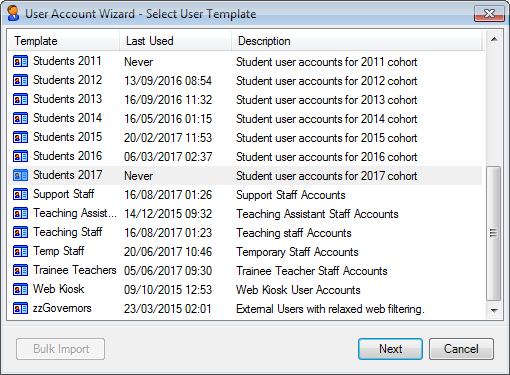The height and width of the screenshot is (375, 510).
Task: Click the 14/12/2015 09:32 date cell
Action: (168, 214)
